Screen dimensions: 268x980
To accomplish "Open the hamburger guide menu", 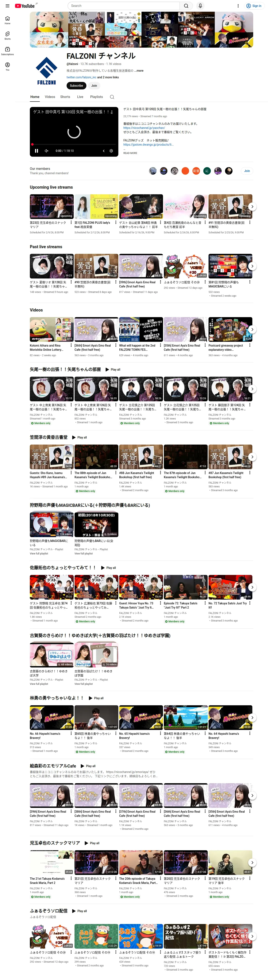I will [7, 6].
